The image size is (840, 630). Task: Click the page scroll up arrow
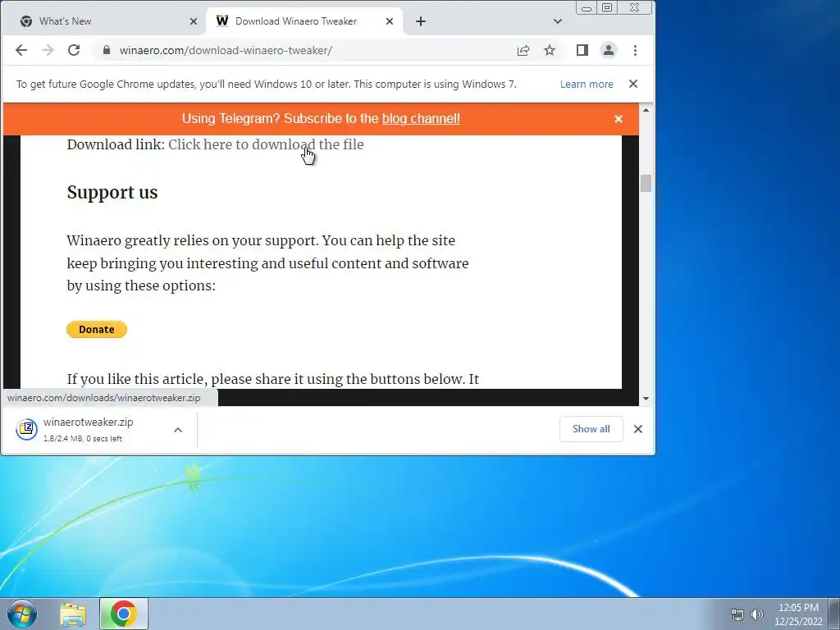click(x=646, y=110)
